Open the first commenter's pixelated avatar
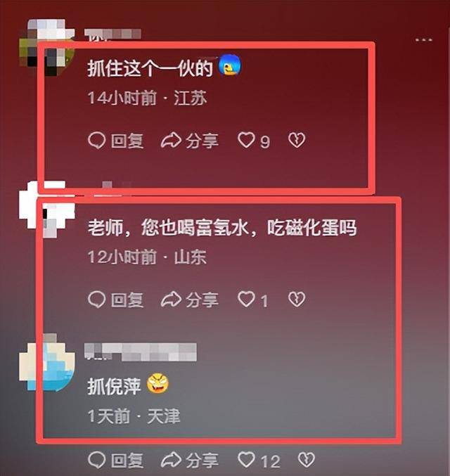Screen dimensions: 450x476 (47, 47)
